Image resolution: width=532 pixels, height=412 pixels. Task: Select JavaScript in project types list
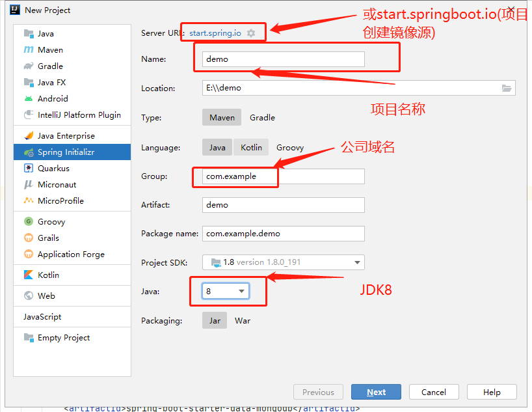click(72, 316)
